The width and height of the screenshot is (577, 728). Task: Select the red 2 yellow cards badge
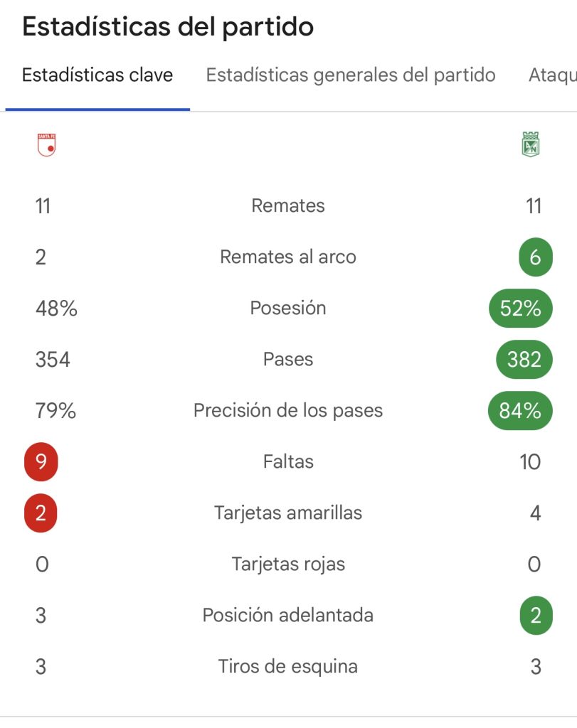[41, 513]
